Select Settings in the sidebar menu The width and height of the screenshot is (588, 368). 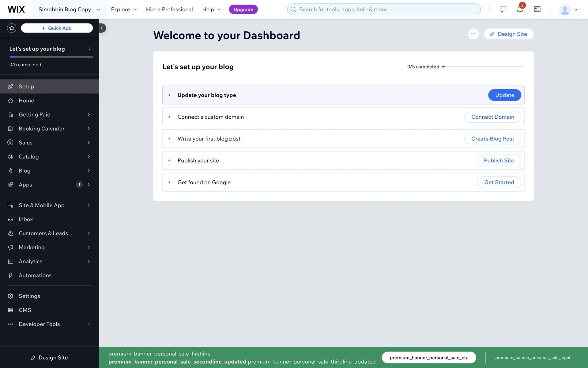[x=29, y=296]
